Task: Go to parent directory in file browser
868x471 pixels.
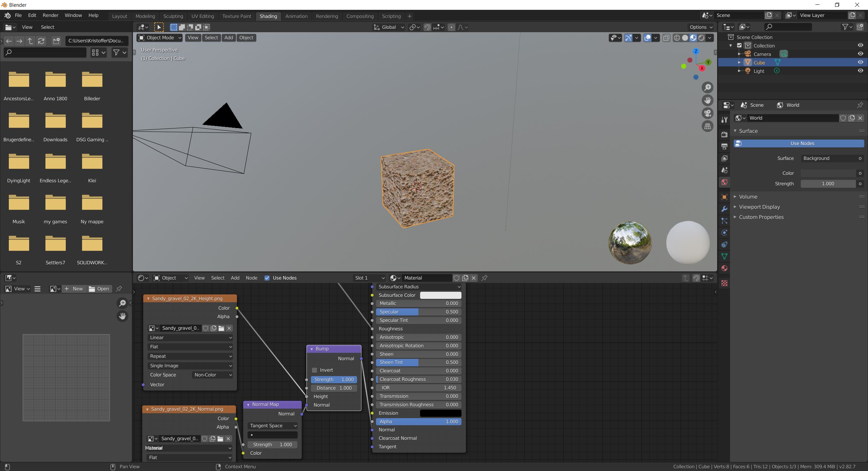Action: pyautogui.click(x=30, y=41)
